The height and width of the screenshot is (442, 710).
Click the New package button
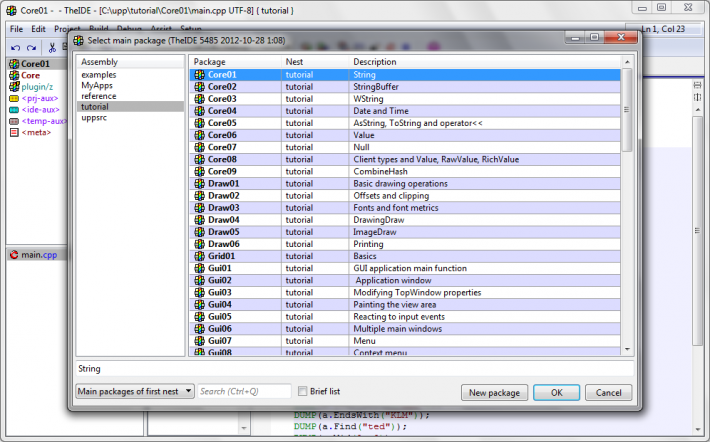click(494, 393)
